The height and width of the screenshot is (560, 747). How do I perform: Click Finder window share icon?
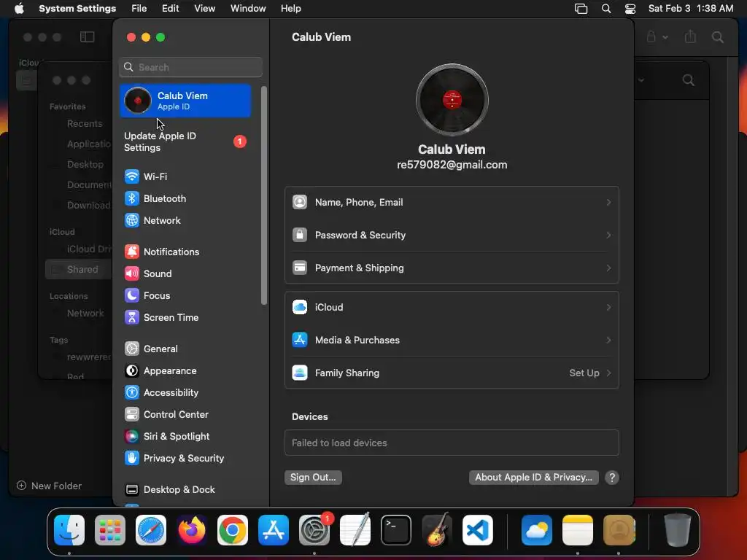click(x=690, y=36)
